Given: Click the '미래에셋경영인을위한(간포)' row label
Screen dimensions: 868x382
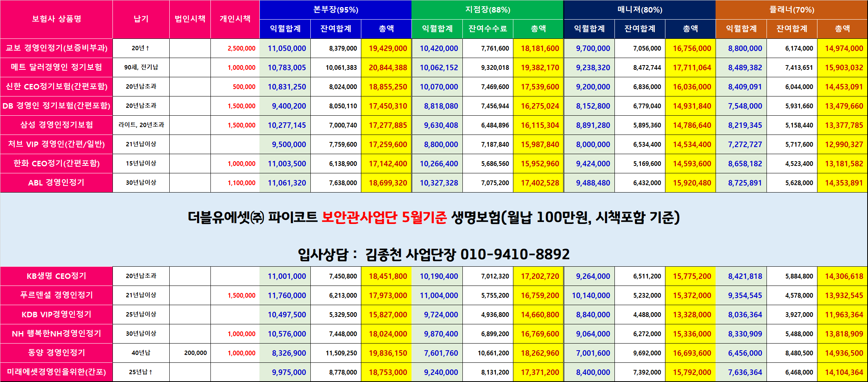Looking at the screenshot, I should pos(56,372).
